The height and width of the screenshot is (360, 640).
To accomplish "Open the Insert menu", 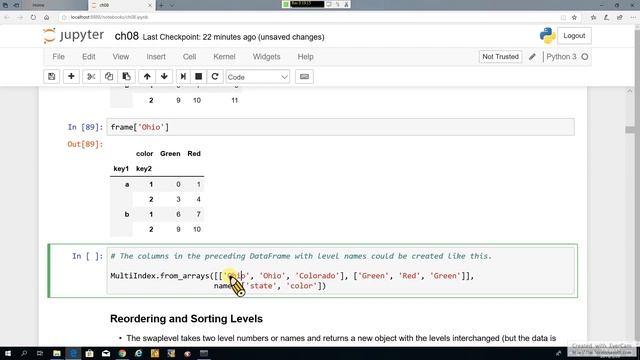I will (x=156, y=57).
